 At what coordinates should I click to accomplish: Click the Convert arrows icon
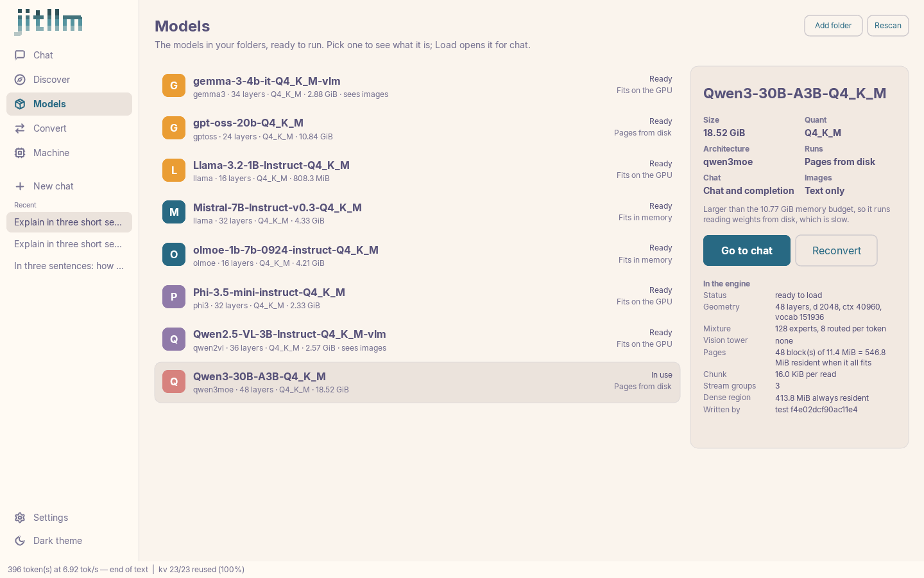20,128
